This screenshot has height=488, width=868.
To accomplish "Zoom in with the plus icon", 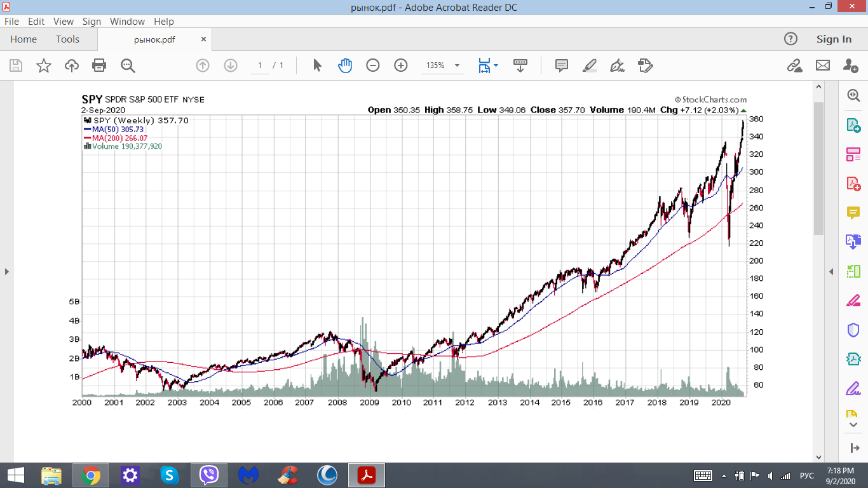I will click(x=401, y=65).
